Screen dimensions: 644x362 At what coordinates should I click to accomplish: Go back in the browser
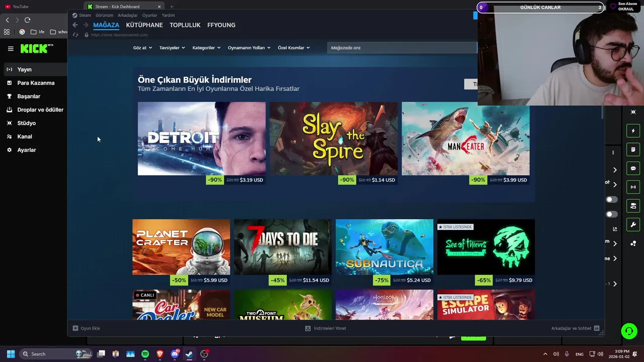coord(7,20)
